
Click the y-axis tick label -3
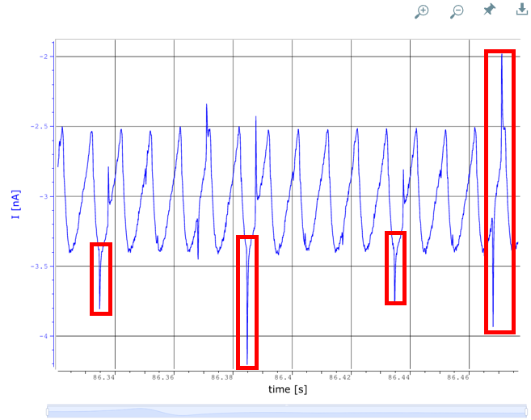point(44,196)
